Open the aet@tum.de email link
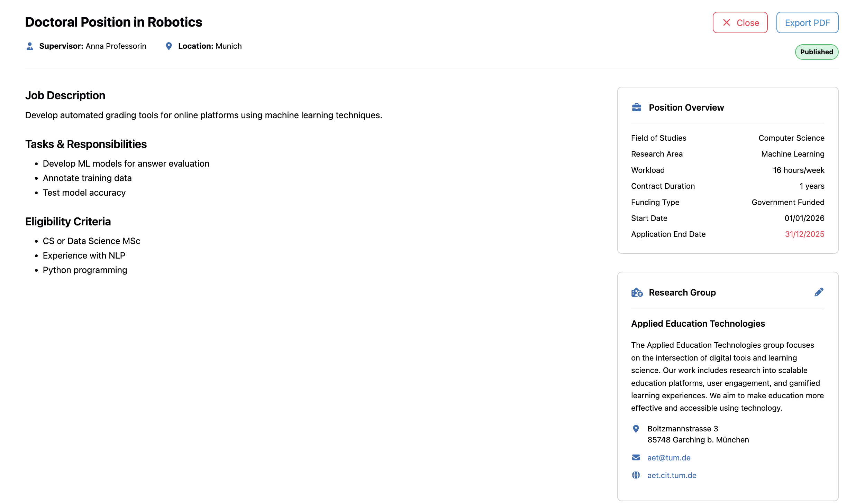Image resolution: width=865 pixels, height=504 pixels. tap(668, 457)
